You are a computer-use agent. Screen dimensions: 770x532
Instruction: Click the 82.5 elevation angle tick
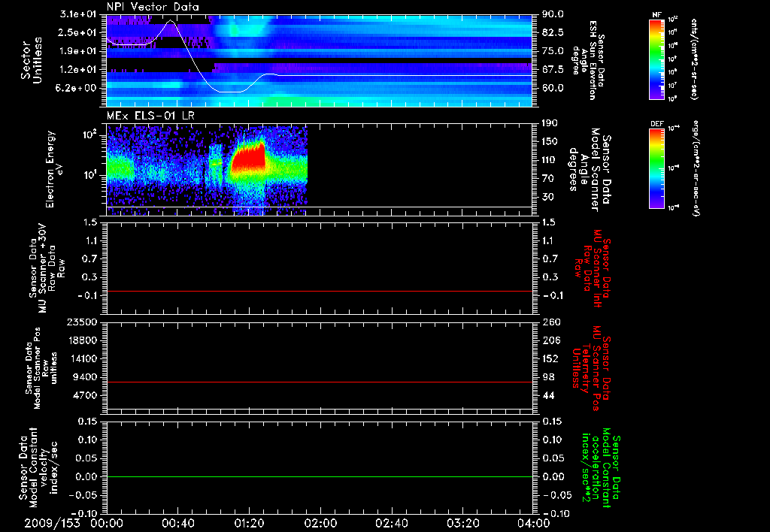pyautogui.click(x=553, y=33)
